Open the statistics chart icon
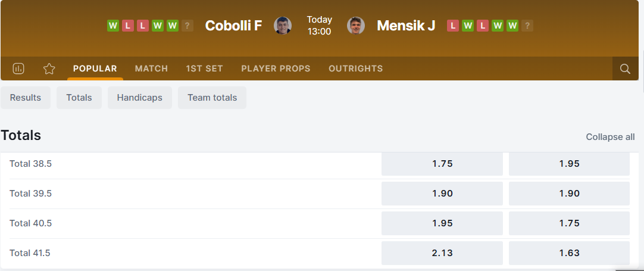 click(x=18, y=68)
